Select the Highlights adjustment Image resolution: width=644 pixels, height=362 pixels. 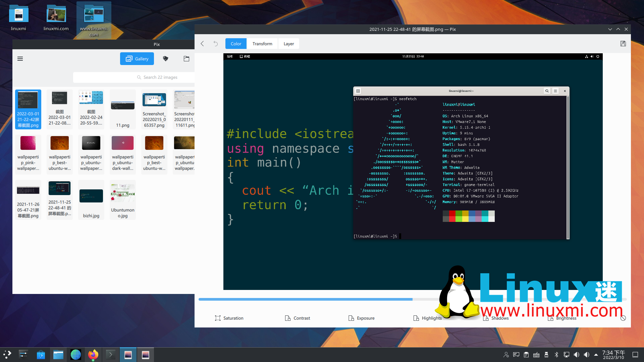427,318
